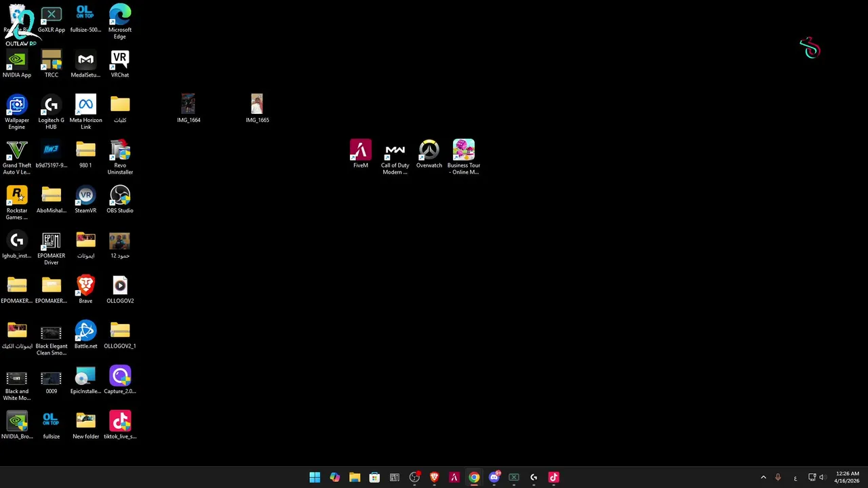Select the b9d75197-9 image file icon
This screenshot has height=488, width=868.
point(52,155)
